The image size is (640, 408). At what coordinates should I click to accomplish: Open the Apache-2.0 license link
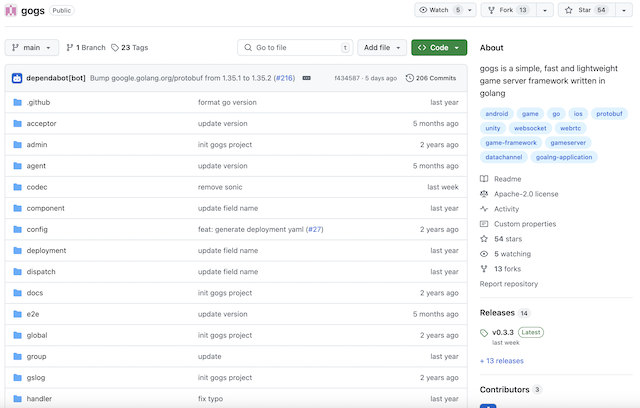(526, 194)
